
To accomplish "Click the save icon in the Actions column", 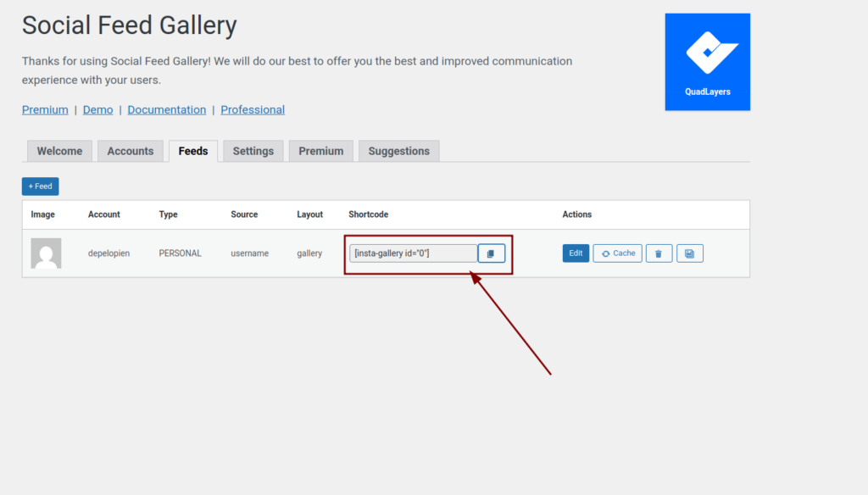I will (689, 253).
